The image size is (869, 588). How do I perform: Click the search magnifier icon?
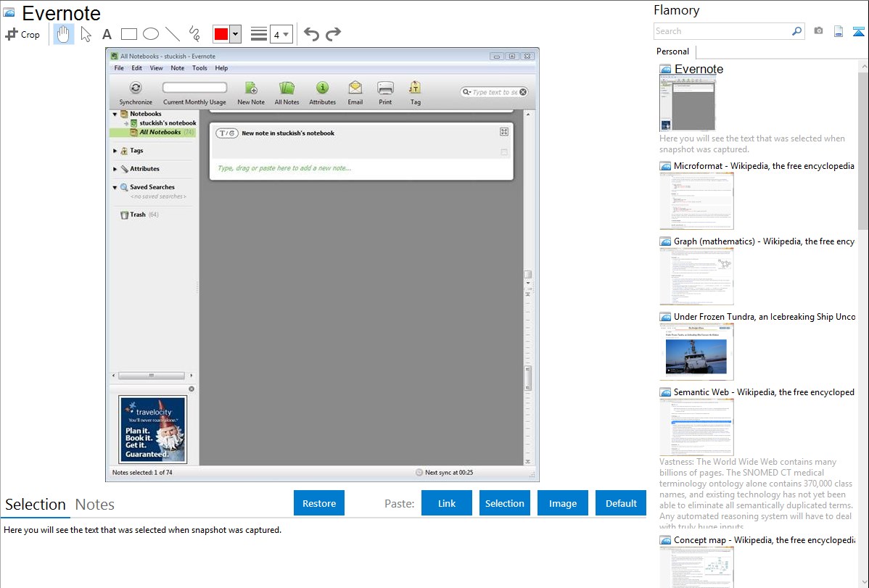(x=796, y=31)
